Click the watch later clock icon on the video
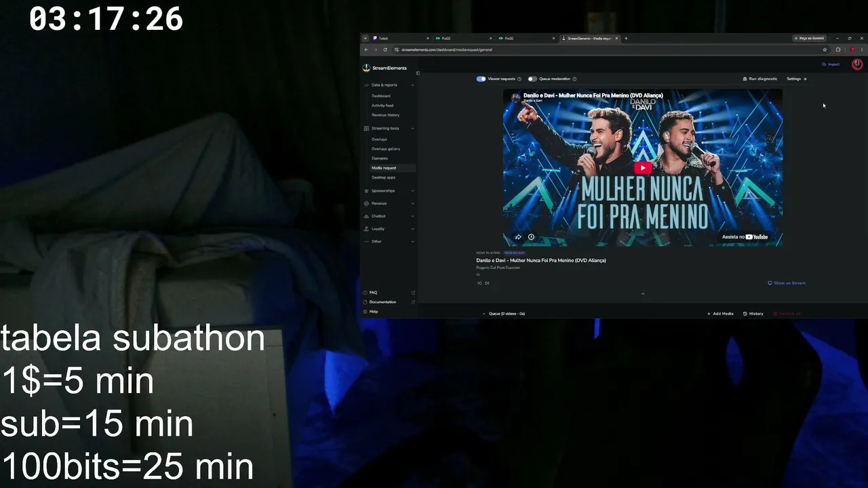 pyautogui.click(x=531, y=237)
